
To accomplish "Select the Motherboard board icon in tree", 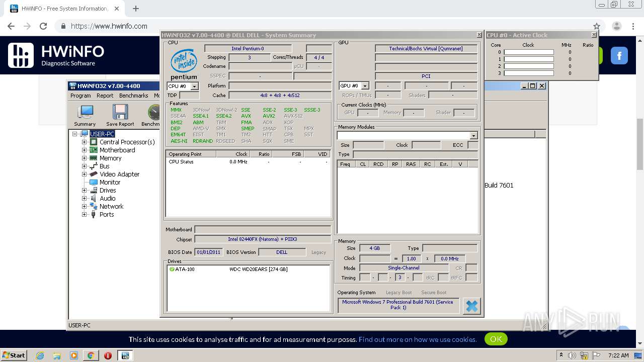I will [94, 150].
